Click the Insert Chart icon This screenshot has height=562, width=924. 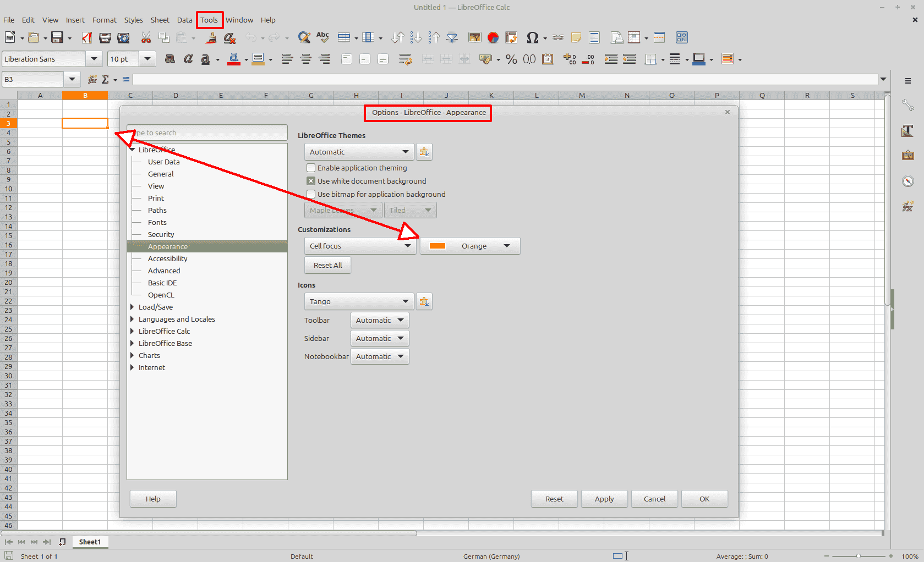pos(493,37)
